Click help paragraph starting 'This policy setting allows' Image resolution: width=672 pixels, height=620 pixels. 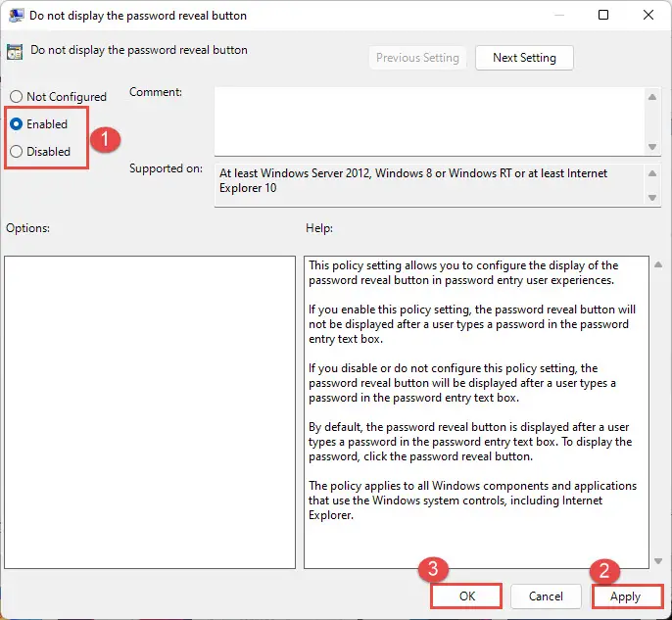(x=463, y=272)
